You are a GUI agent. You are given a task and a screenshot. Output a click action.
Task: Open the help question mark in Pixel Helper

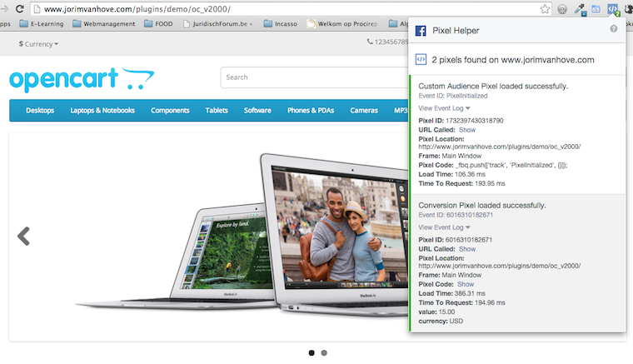(614, 28)
